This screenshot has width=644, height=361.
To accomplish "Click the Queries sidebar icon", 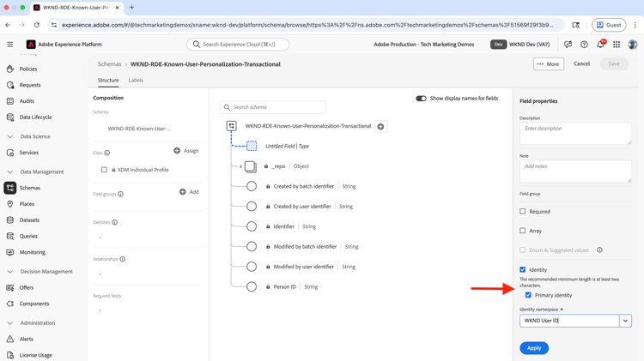I will point(10,237).
